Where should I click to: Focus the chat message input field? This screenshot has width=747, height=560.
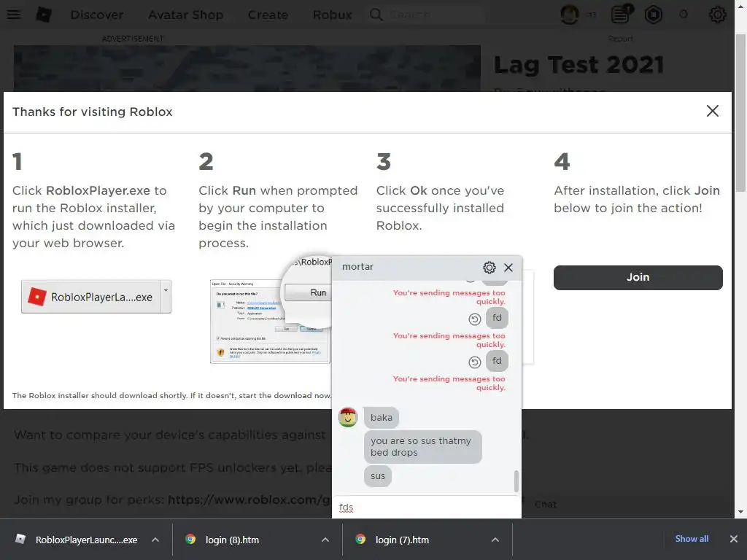[426, 507]
